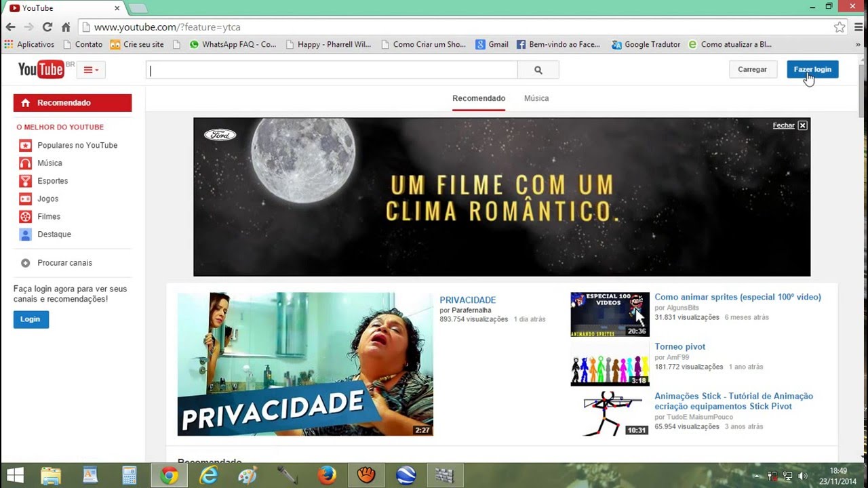868x488 pixels.
Task: Open the Como Criar um Sho... bookmark
Action: click(x=424, y=45)
